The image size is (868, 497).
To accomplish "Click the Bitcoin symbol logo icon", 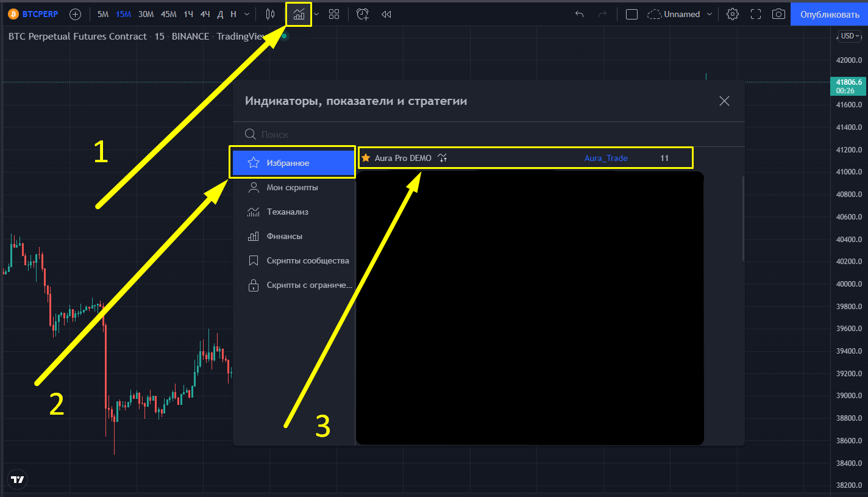I will point(13,14).
